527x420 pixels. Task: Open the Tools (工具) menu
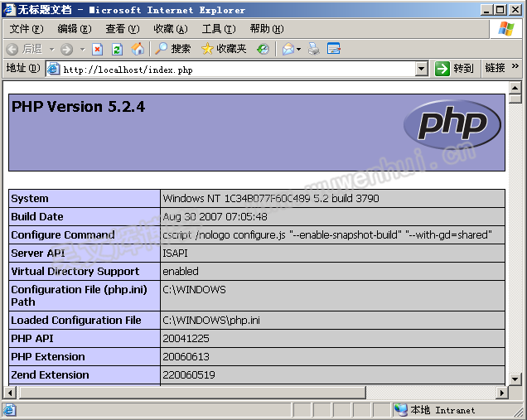click(218, 29)
